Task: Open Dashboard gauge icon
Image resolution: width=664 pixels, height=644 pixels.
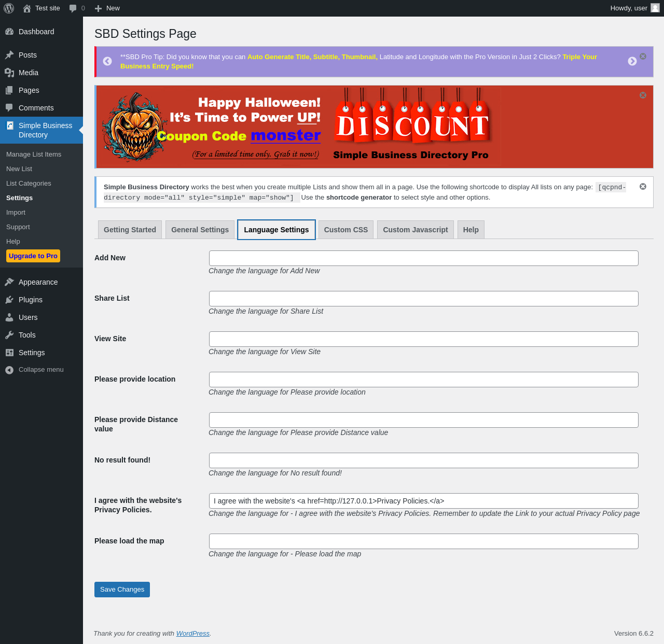Action: tap(9, 32)
